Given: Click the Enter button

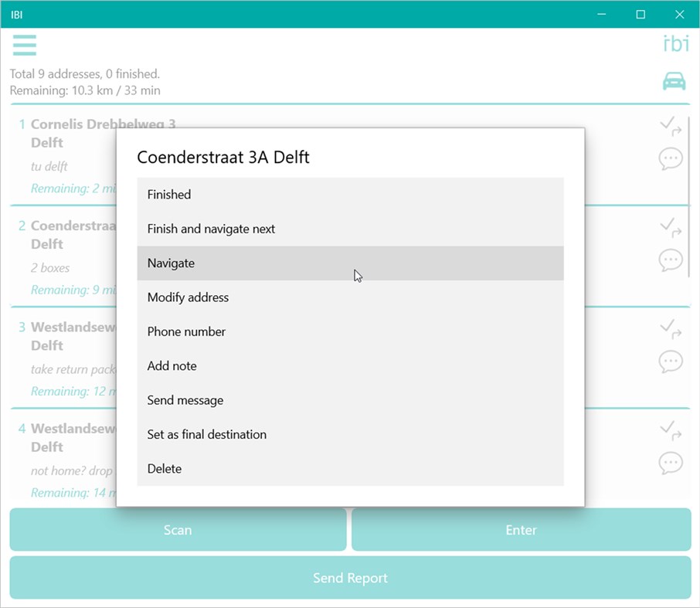Looking at the screenshot, I should [x=521, y=530].
